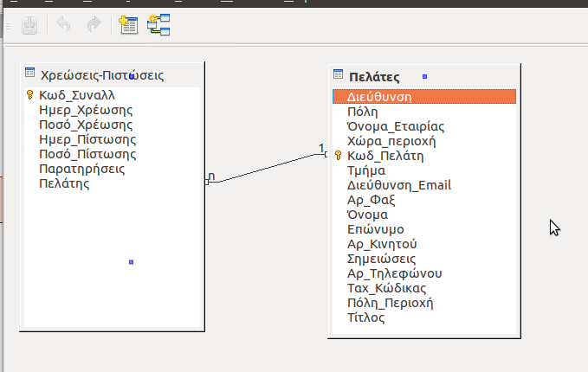Click the table icon beside Χρεώσεις-Πιστώσεις title

30,75
